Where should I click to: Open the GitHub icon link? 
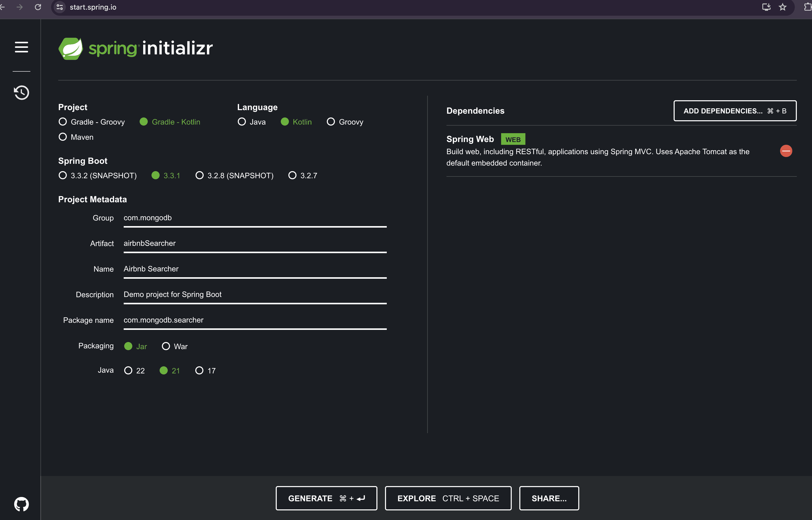click(21, 504)
